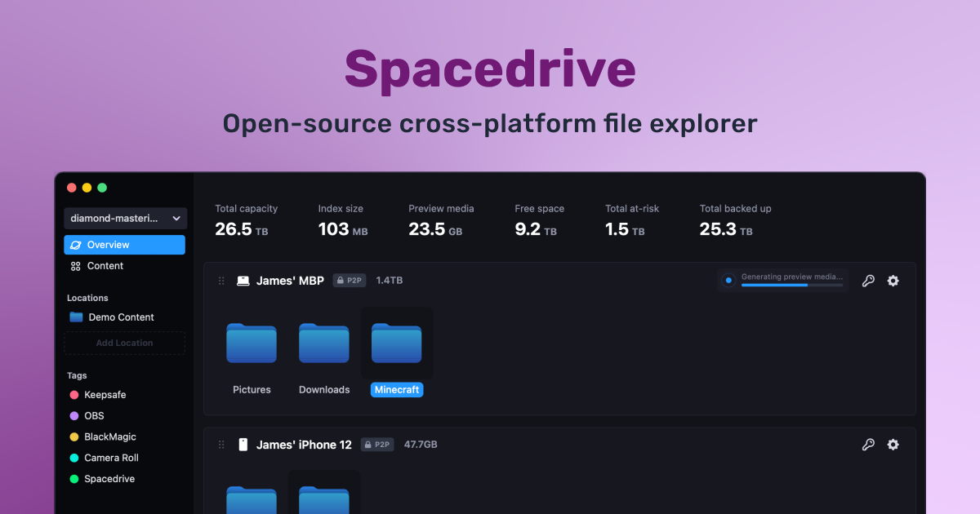Open the Minecraft folder thumbnail

coord(397,341)
